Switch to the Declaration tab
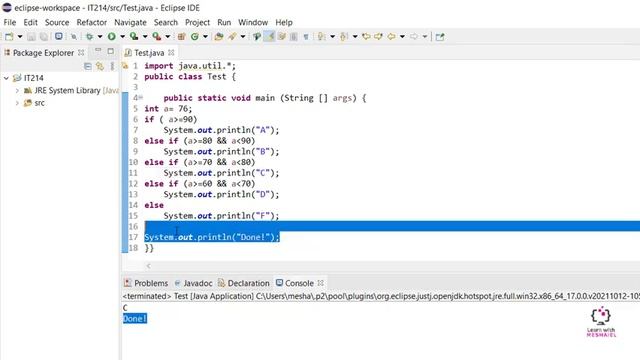This screenshot has height=360, width=640. pyautogui.click(x=244, y=283)
